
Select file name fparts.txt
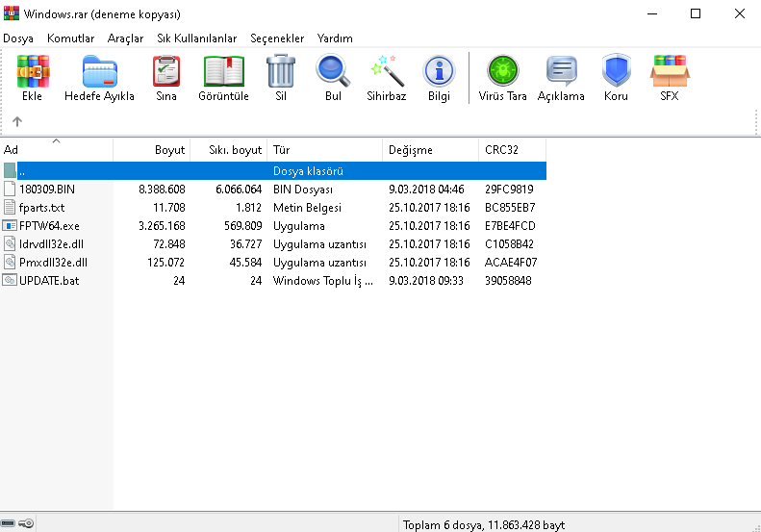pos(41,207)
